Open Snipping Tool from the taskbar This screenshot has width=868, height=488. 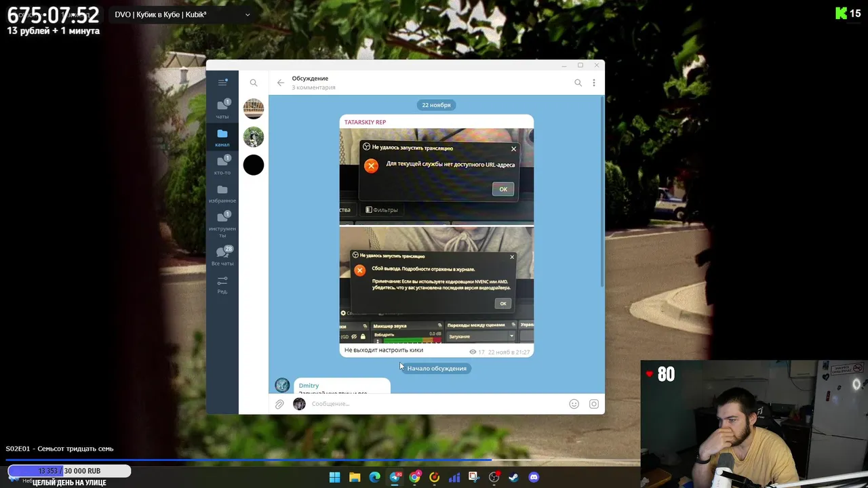pyautogui.click(x=474, y=477)
